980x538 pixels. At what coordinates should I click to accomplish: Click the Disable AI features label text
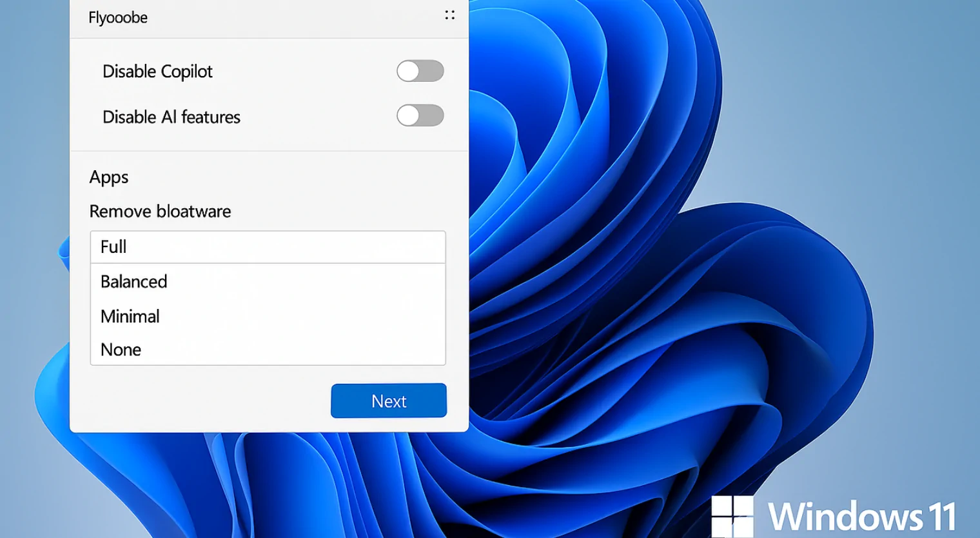(171, 117)
